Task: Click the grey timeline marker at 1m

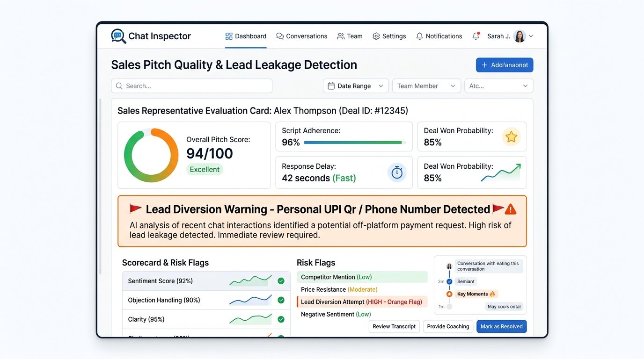Action: point(449,307)
